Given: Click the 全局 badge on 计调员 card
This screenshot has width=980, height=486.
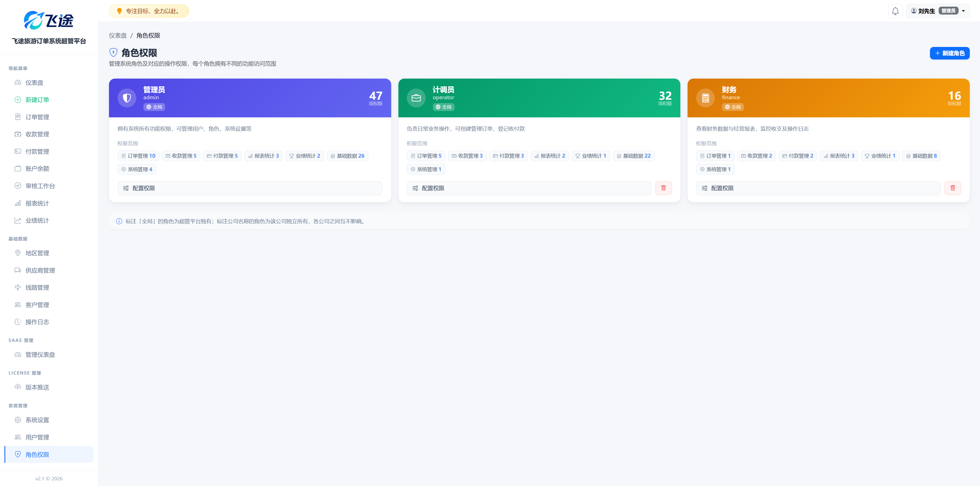Looking at the screenshot, I should [x=444, y=107].
